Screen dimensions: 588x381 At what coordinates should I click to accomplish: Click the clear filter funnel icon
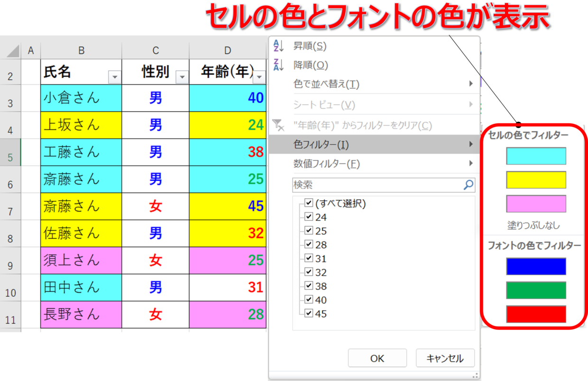[278, 125]
